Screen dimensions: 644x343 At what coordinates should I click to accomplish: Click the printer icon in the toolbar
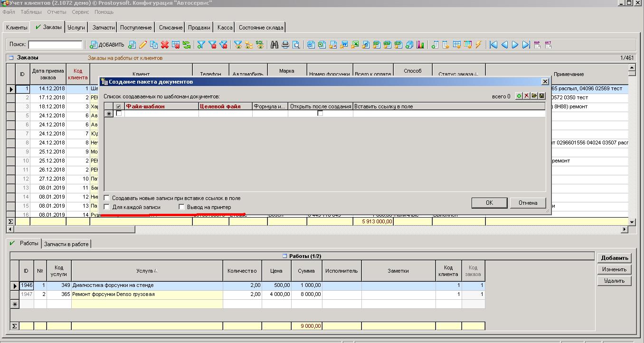click(x=285, y=45)
